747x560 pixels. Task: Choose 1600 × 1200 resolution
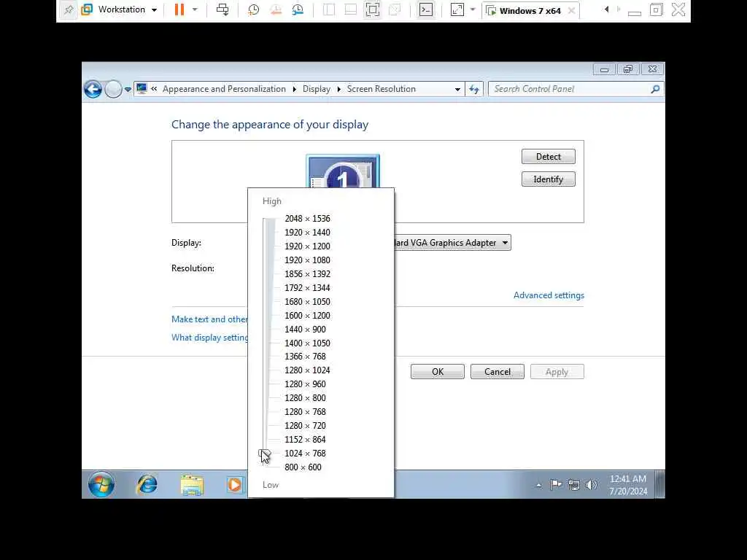tap(307, 315)
